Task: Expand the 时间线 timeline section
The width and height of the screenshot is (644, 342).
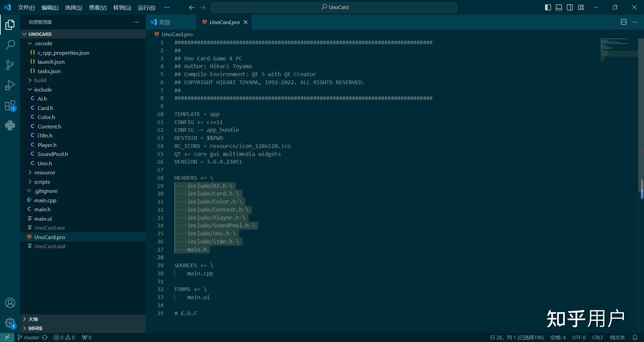Action: 83,328
